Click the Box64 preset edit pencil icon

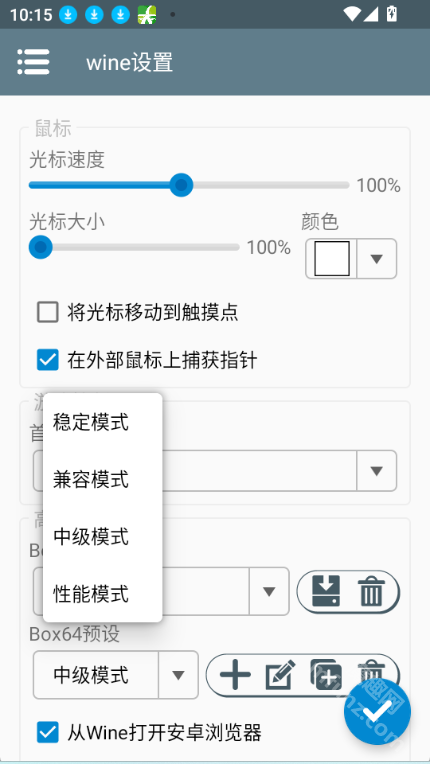point(280,675)
